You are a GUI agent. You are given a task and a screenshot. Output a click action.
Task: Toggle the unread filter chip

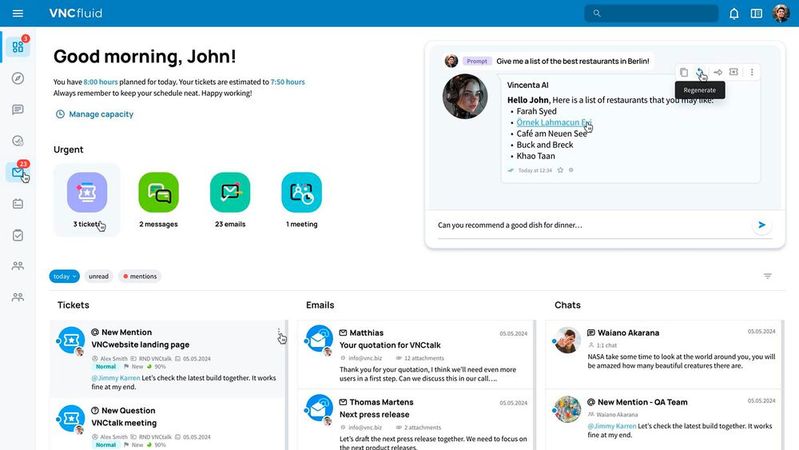98,276
